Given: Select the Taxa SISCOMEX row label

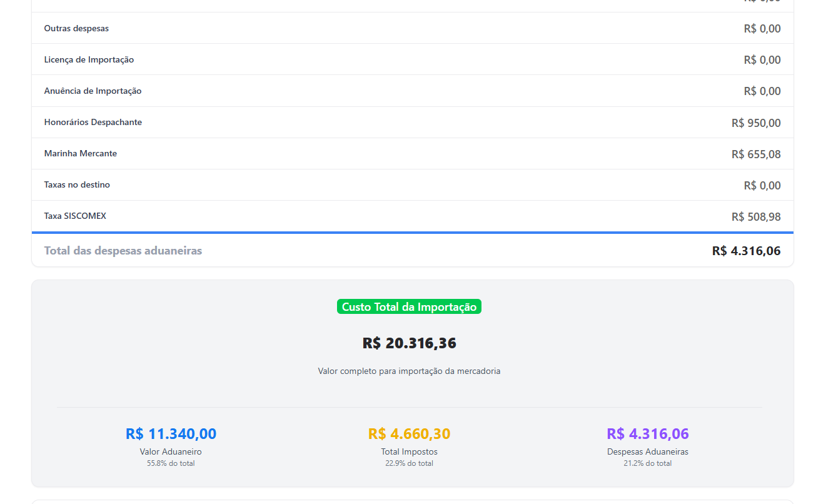Looking at the screenshot, I should tap(75, 216).
